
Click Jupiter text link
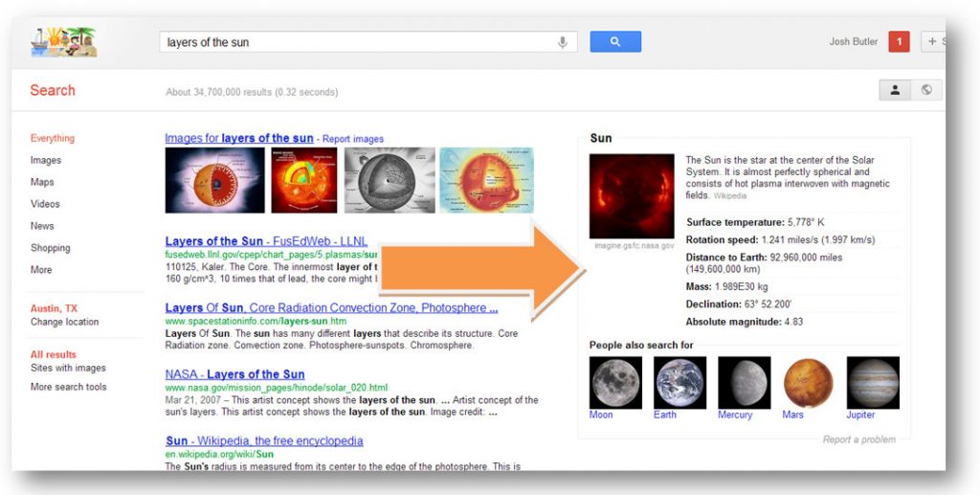(860, 415)
